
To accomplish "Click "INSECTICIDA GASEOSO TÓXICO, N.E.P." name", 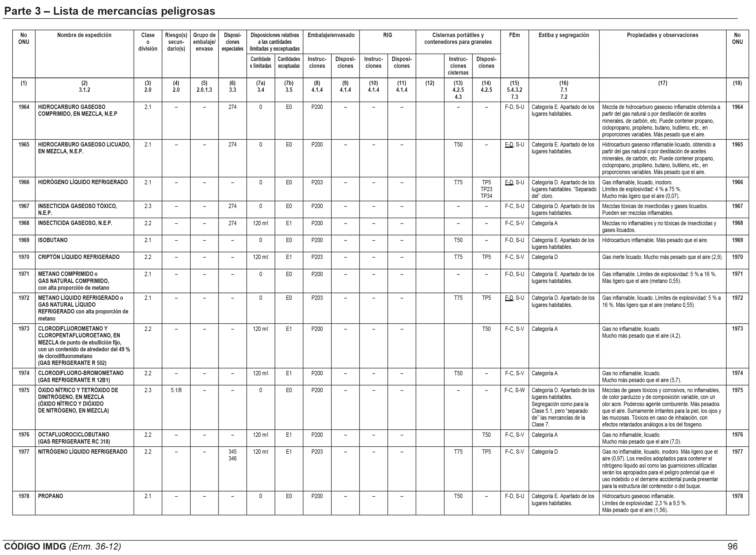I will point(78,209).
